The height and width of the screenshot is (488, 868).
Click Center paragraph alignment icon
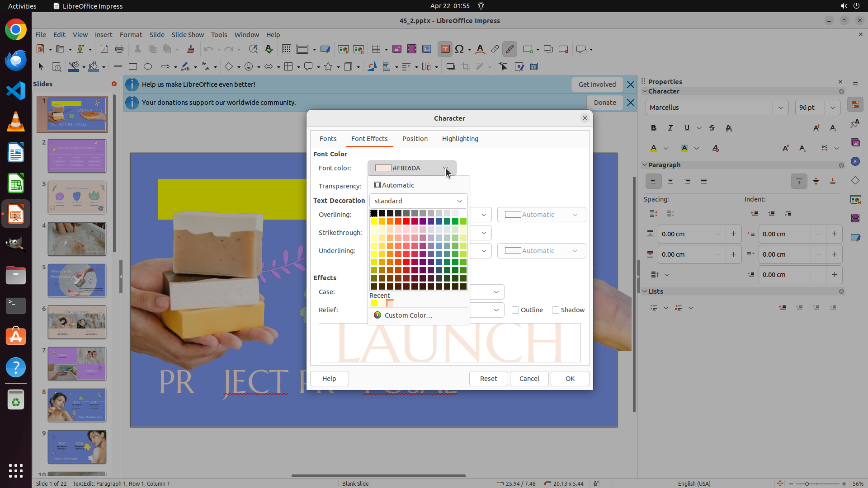click(670, 181)
